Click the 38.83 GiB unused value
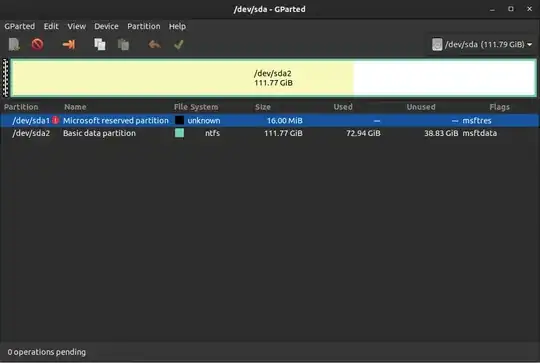The image size is (540, 363). point(441,133)
